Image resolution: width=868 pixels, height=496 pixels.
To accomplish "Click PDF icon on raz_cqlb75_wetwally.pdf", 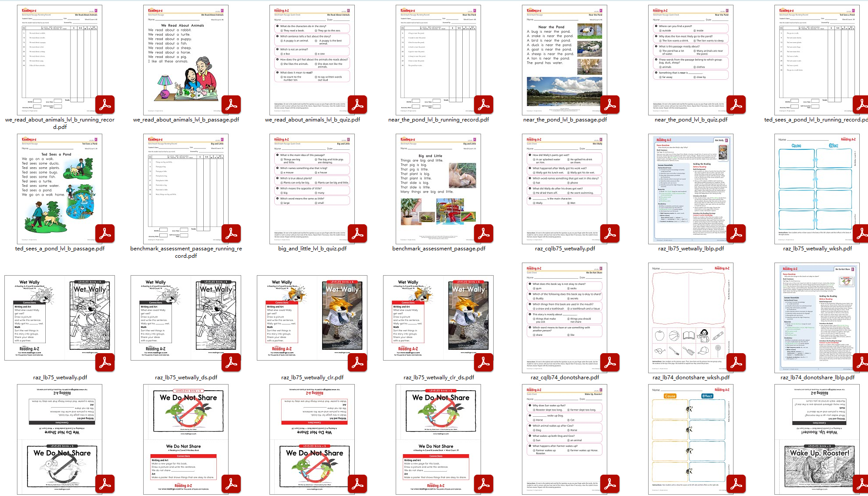I will [x=610, y=234].
